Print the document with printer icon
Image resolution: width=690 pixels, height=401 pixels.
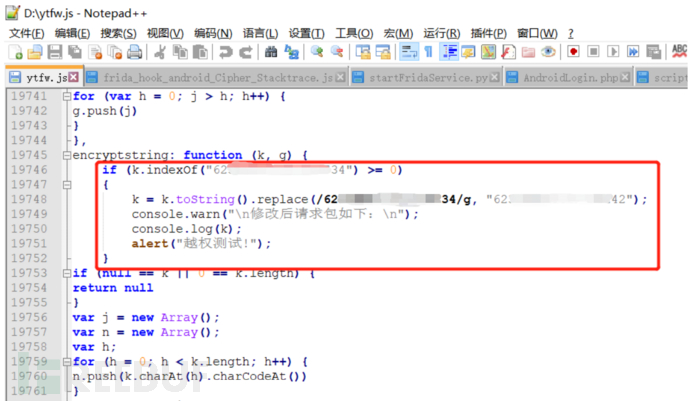(135, 52)
